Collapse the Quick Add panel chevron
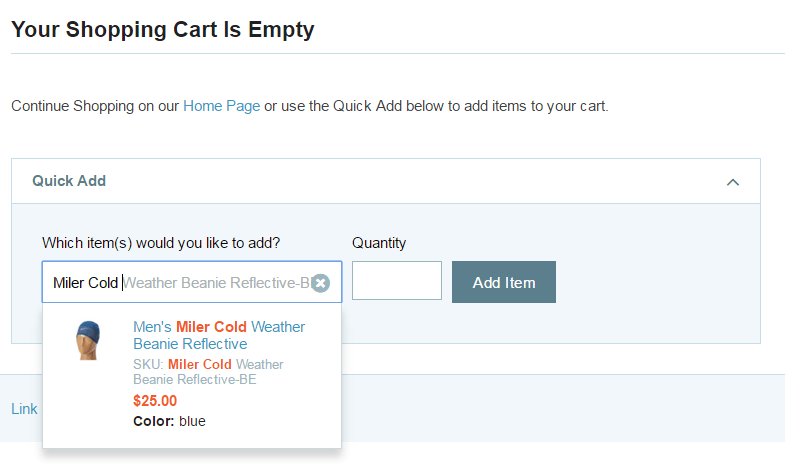Image resolution: width=785 pixels, height=468 pixels. pos(732,182)
